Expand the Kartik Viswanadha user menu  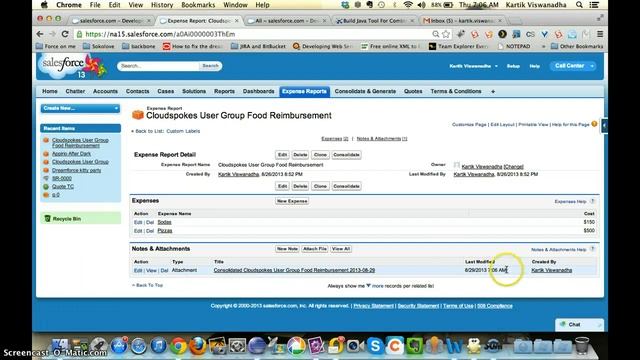[x=473, y=66]
